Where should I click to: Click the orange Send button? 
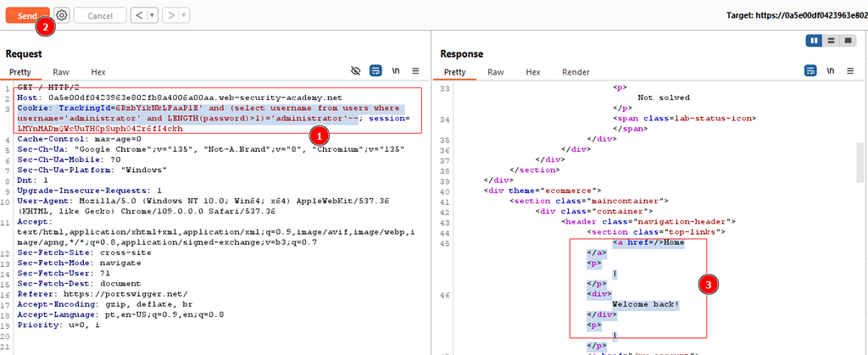tap(27, 15)
